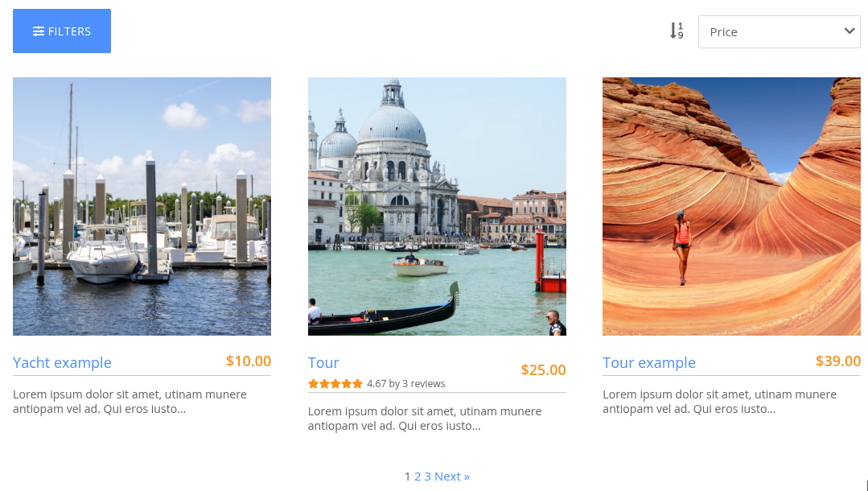868x491 pixels.
Task: Open the yacht marina photo thumbnail
Action: 142,206
